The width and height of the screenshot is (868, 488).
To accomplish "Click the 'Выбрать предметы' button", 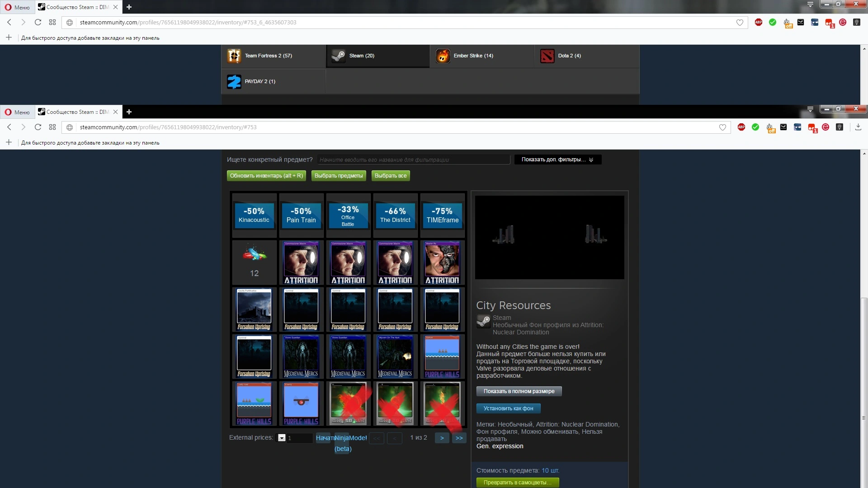I will 339,176.
